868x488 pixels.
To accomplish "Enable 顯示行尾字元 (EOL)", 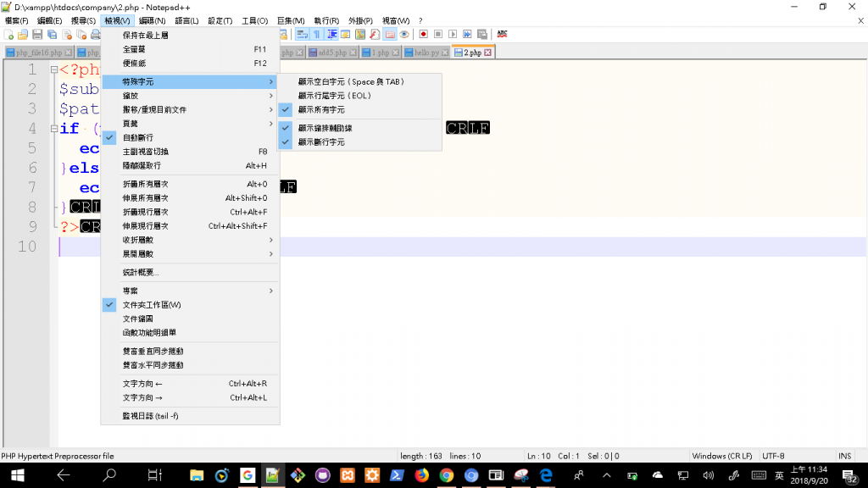I will coord(359,96).
